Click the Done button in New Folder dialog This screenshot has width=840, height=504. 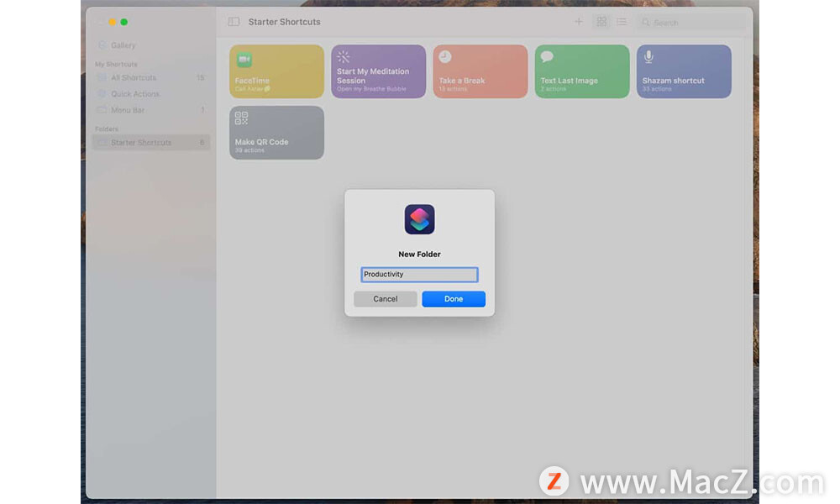[454, 299]
